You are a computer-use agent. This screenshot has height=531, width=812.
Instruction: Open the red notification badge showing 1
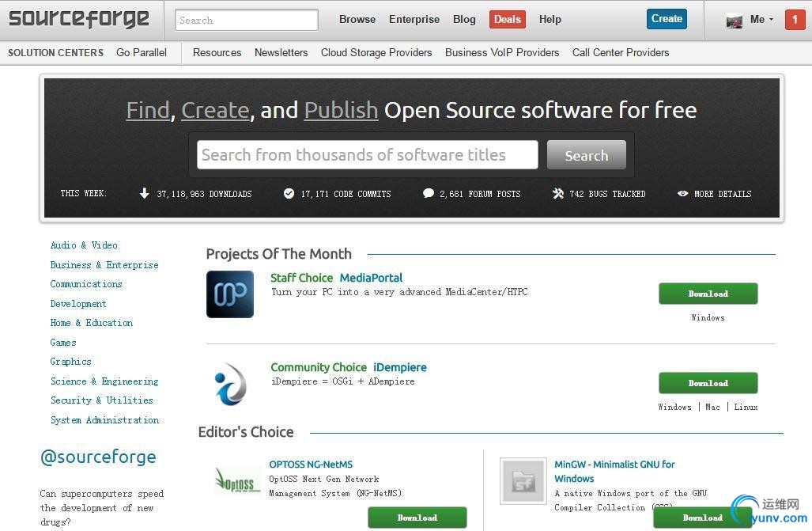[795, 20]
